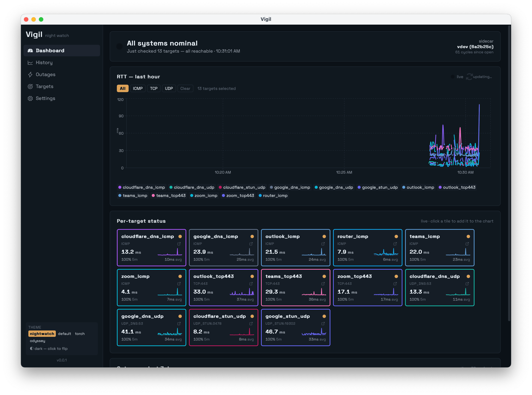
Task: Click the teams_icmp status tile
Action: (x=440, y=248)
